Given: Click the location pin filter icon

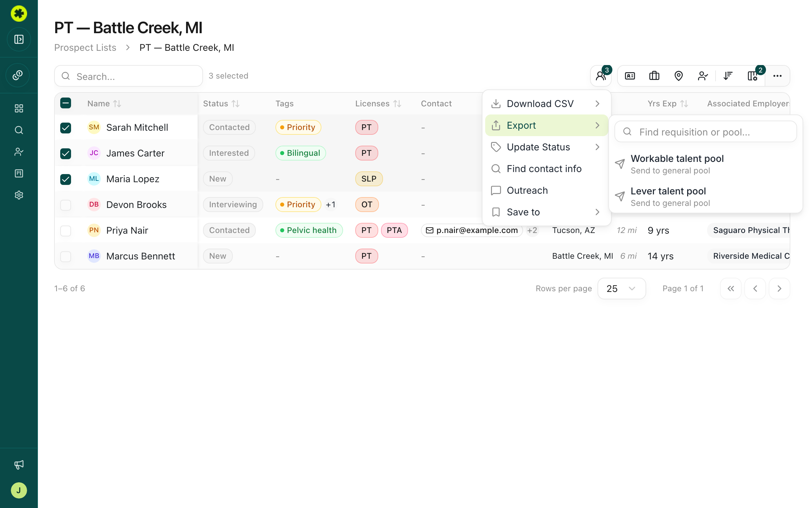Looking at the screenshot, I should [x=679, y=76].
